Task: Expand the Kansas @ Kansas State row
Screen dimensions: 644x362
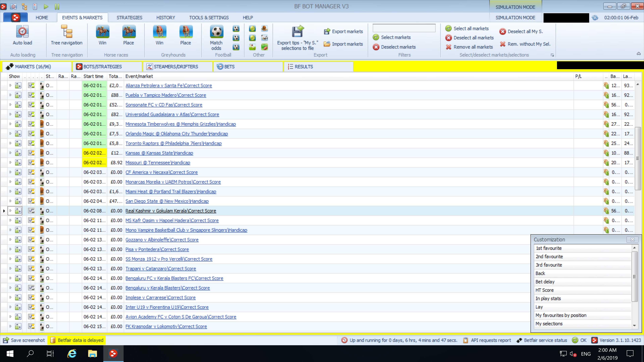Action: 10,153
